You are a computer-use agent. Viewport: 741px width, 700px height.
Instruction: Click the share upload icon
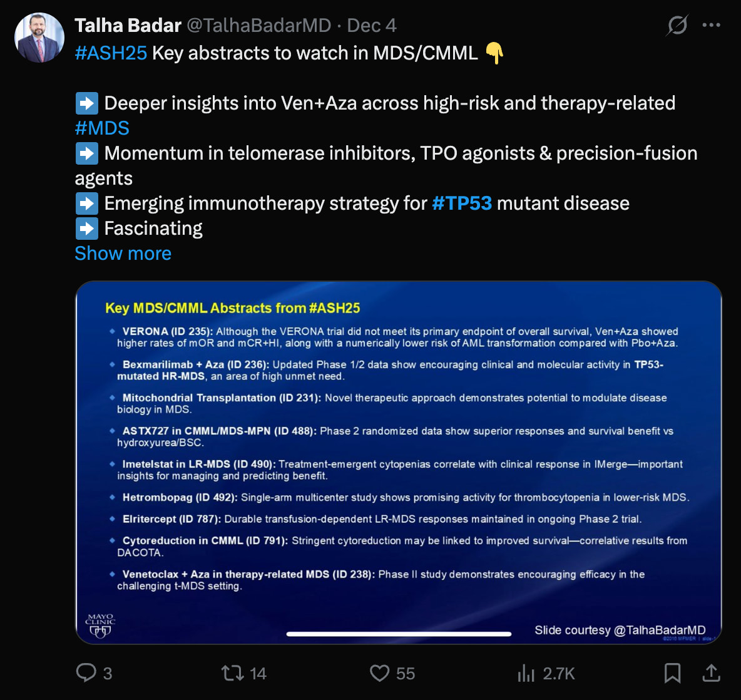[711, 673]
